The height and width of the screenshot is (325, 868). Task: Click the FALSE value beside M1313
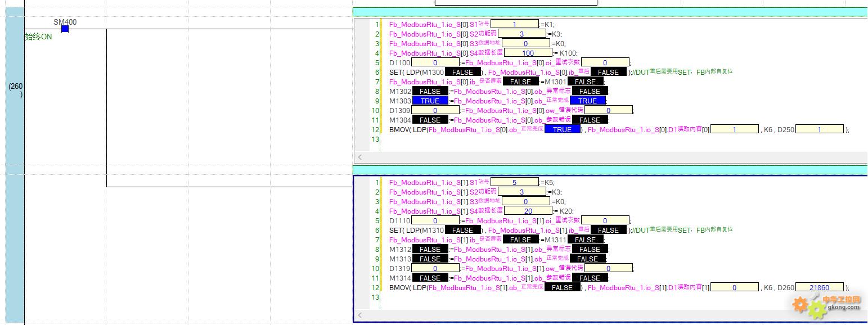tap(430, 259)
